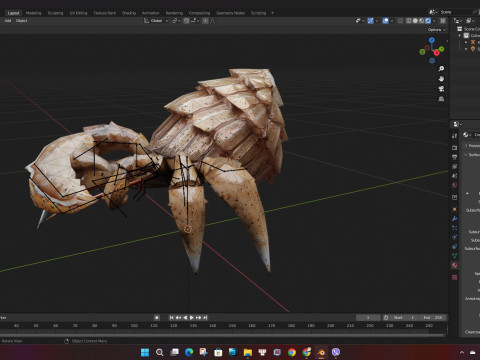Viewport: 480px width, 360px height.
Task: Open the snapping options dropdown
Action: [x=195, y=21]
